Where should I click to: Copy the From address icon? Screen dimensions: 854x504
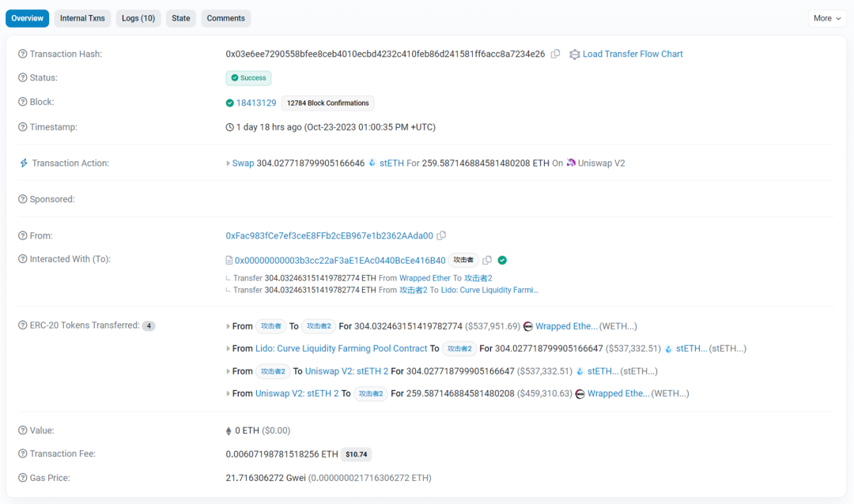[441, 235]
